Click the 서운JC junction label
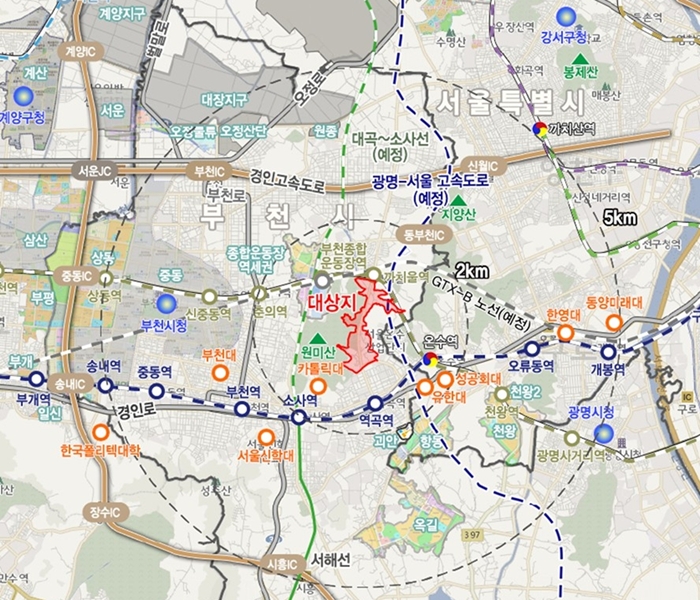This screenshot has width=700, height=600. tap(95, 171)
